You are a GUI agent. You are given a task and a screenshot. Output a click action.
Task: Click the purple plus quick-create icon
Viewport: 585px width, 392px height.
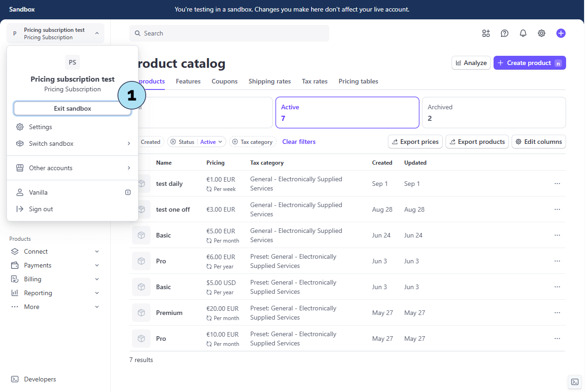(561, 33)
